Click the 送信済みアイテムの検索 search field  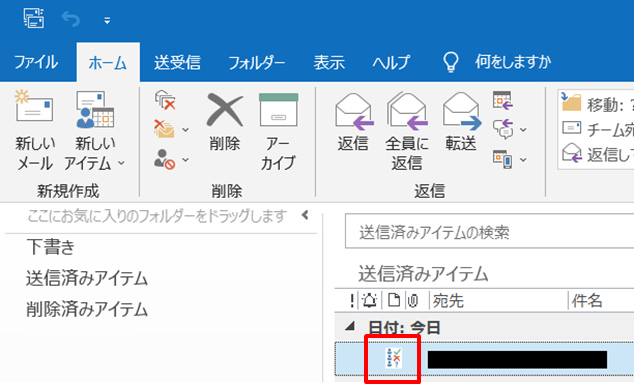click(490, 231)
